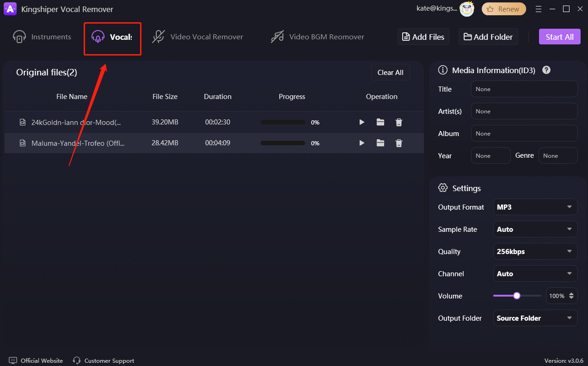Screen dimensions: 588x366
Task: Open the Official Website link
Action: point(36,360)
